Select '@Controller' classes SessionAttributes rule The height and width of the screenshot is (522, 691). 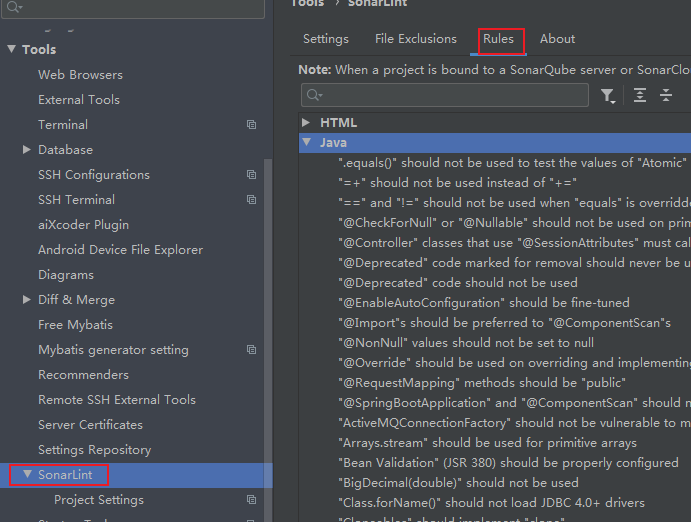(514, 243)
